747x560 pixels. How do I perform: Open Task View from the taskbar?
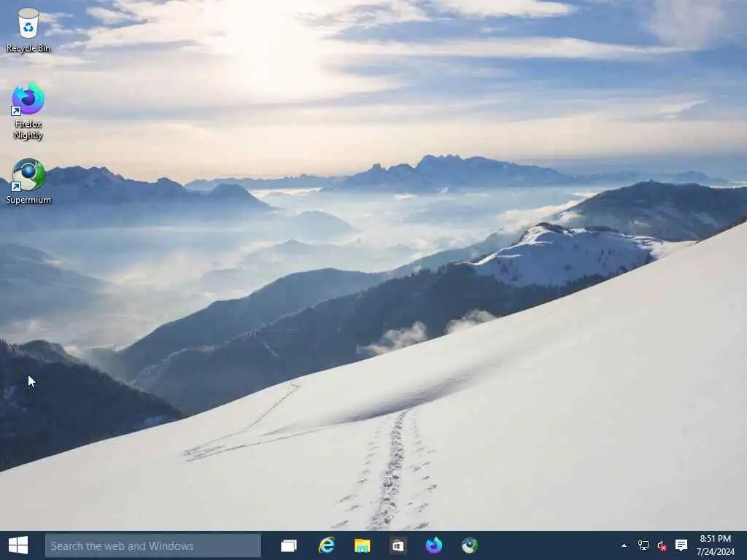289,545
